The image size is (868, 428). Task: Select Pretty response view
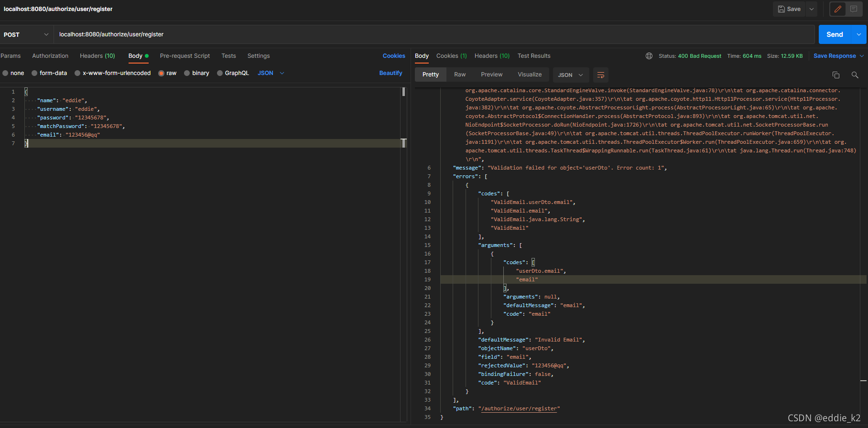pyautogui.click(x=431, y=75)
